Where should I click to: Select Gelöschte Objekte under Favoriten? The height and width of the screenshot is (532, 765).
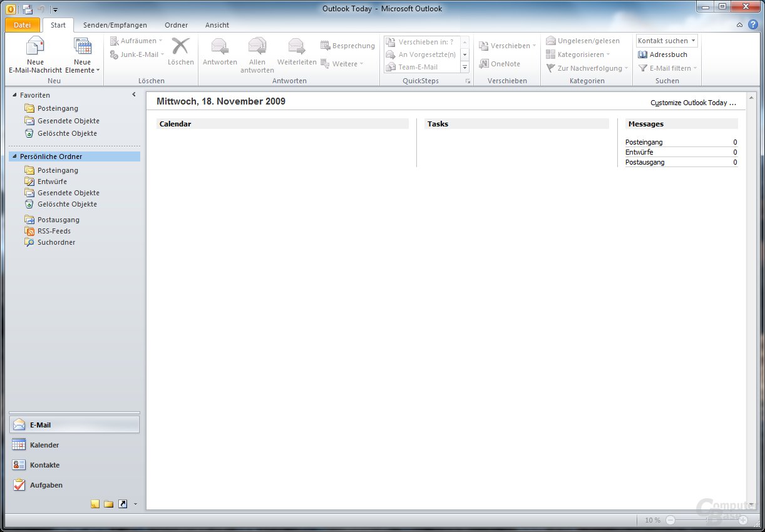(x=67, y=133)
